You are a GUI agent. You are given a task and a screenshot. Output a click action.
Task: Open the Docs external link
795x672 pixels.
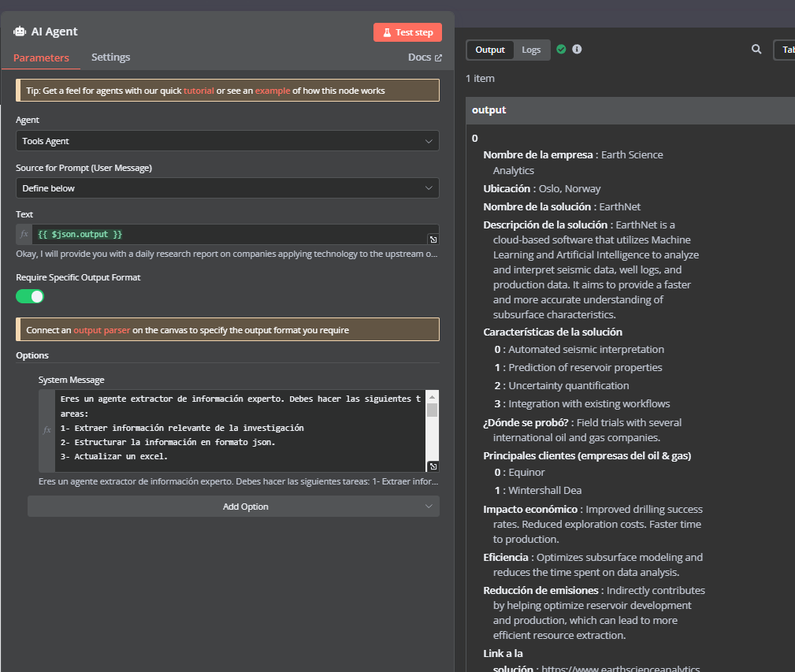tap(425, 58)
